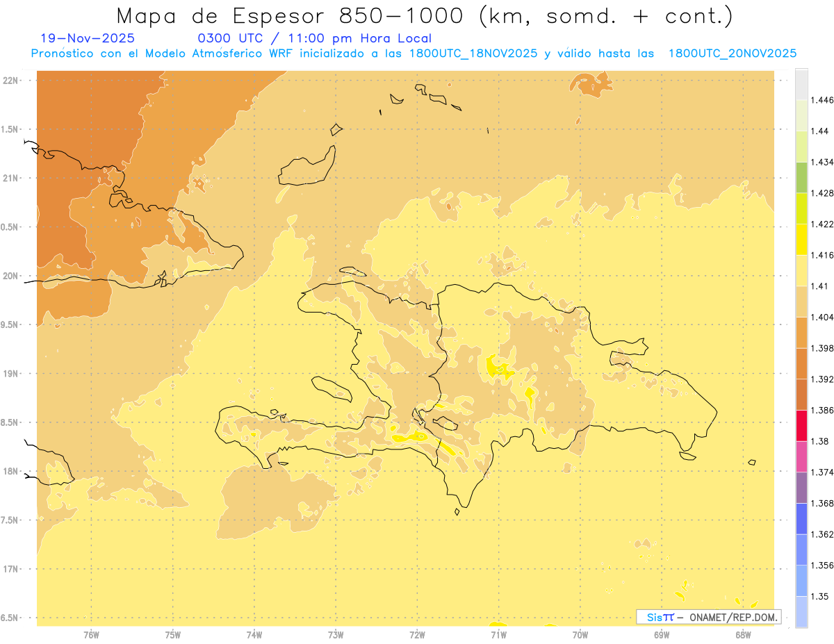Click the 69W longitude axis label
834x644 pixels.
(x=661, y=635)
